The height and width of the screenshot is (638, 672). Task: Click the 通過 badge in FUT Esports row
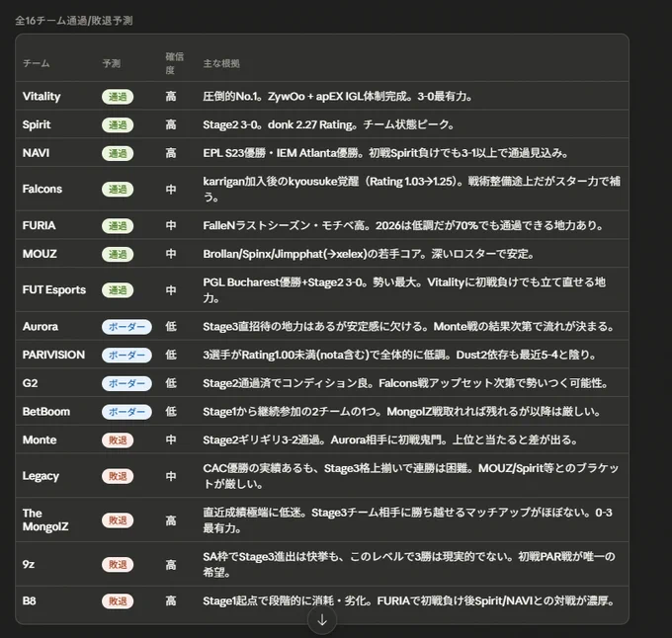point(118,290)
